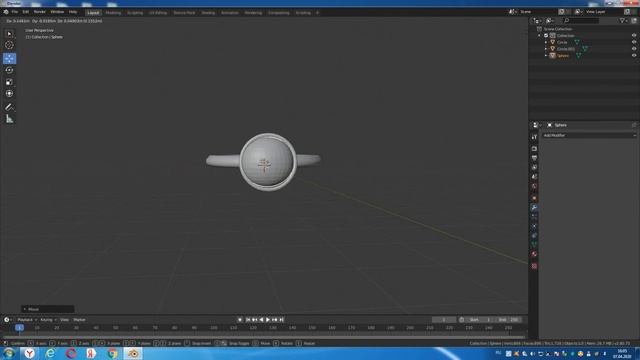Open Object Data mesh properties tab
The height and width of the screenshot is (360, 640).
[534, 244]
